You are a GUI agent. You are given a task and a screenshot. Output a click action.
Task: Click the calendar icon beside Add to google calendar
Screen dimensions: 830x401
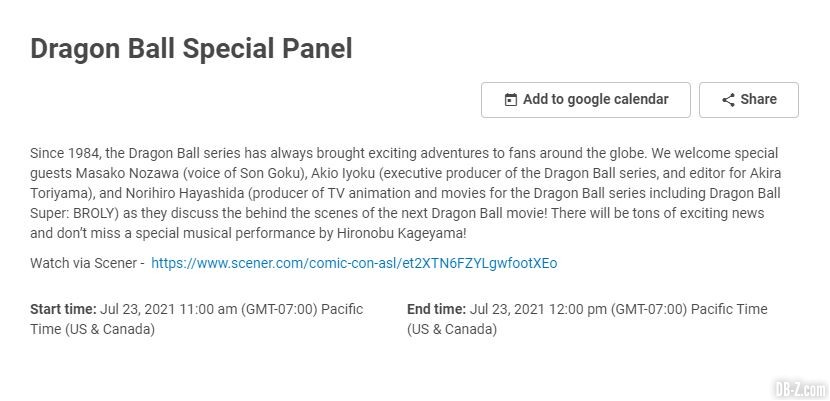[510, 100]
